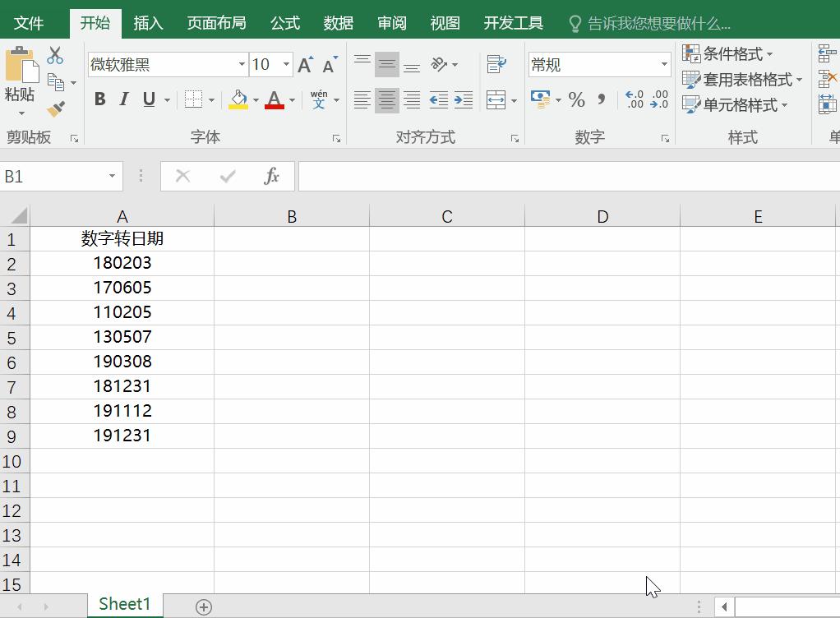
Task: Increase decimal places
Action: (x=635, y=99)
